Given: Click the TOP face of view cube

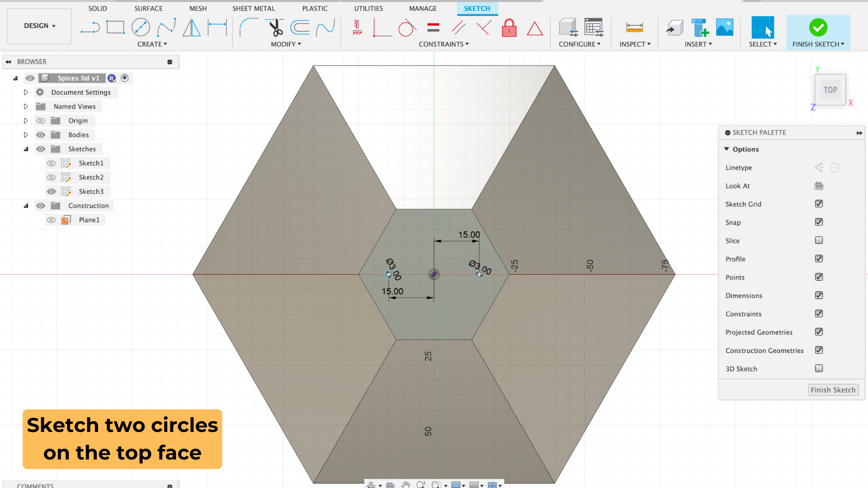Looking at the screenshot, I should coord(830,90).
